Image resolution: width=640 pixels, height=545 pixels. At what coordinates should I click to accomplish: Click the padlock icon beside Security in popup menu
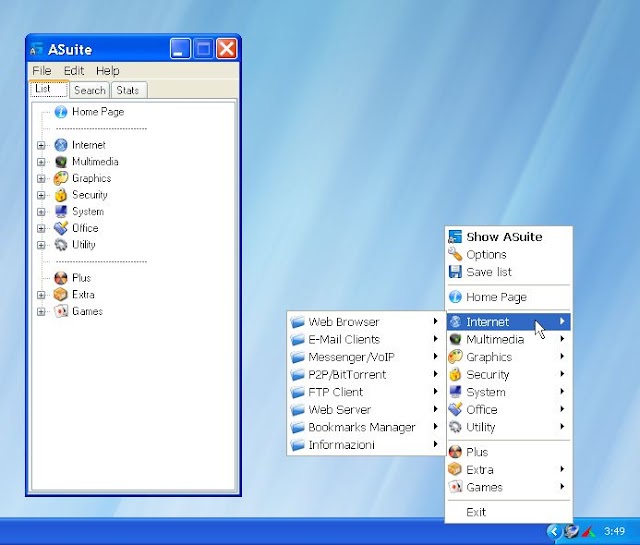click(455, 374)
